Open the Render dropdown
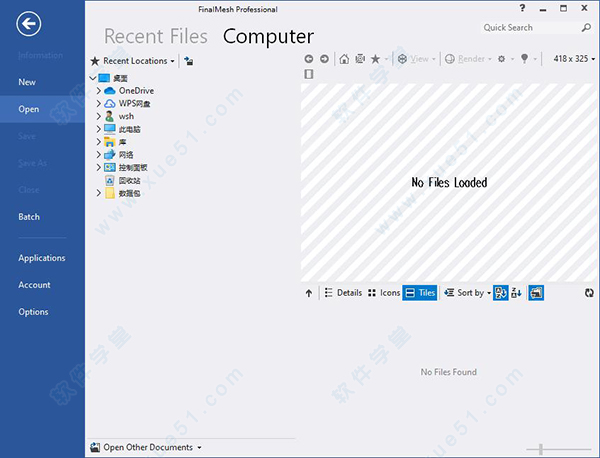The width and height of the screenshot is (600, 458). [468, 59]
